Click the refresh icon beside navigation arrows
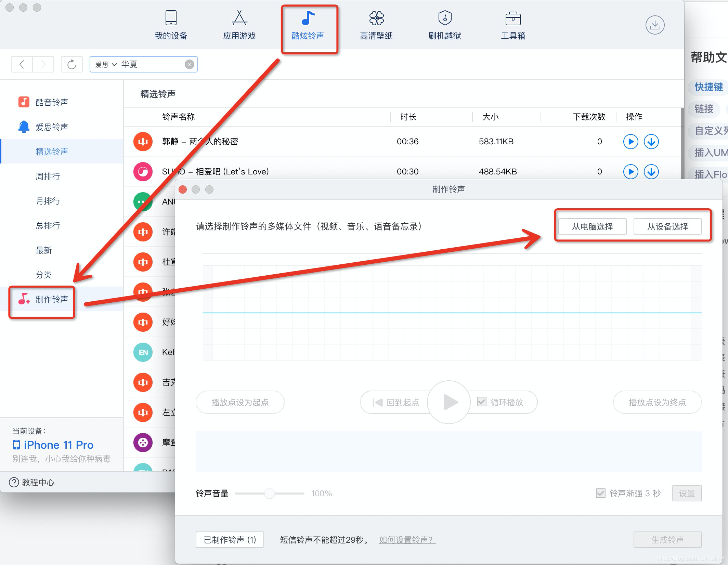Image resolution: width=728 pixels, height=565 pixels. pyautogui.click(x=72, y=64)
